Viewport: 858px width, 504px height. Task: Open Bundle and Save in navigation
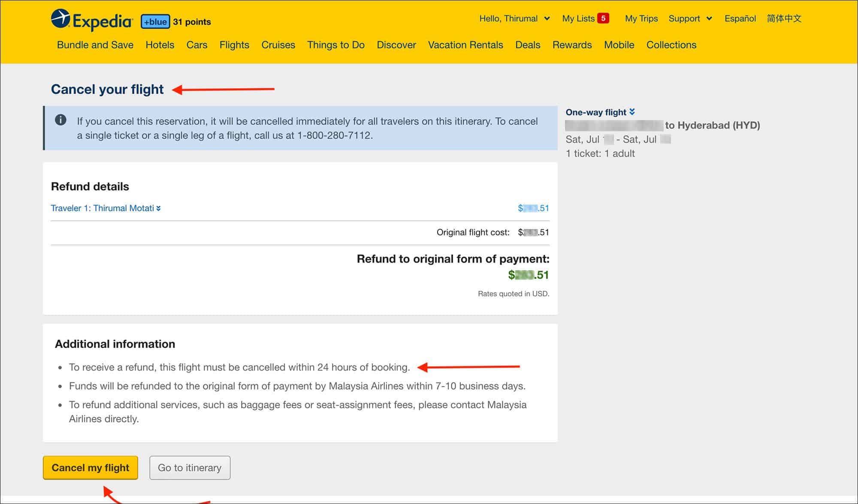pos(95,45)
